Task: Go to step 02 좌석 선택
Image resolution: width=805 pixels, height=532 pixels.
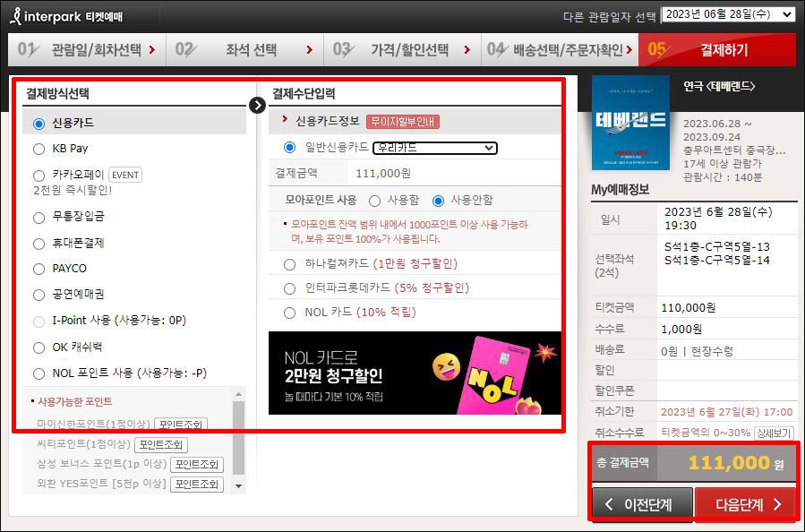Action: 244,50
